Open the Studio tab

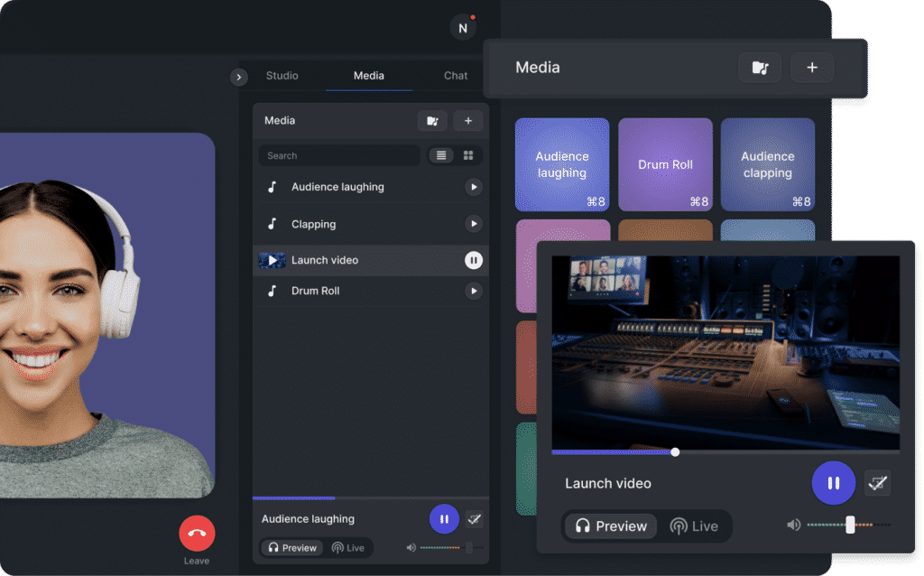(x=282, y=76)
